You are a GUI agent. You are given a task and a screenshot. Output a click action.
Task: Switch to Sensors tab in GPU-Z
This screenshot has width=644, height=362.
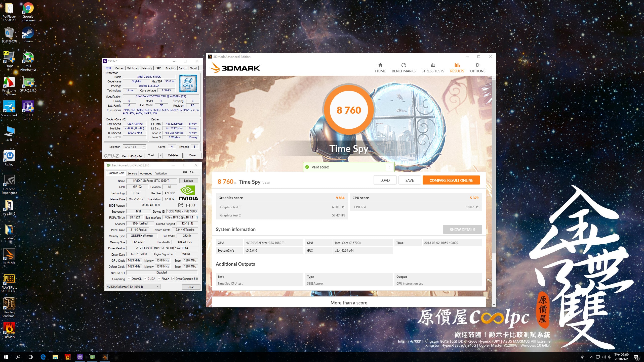click(132, 173)
